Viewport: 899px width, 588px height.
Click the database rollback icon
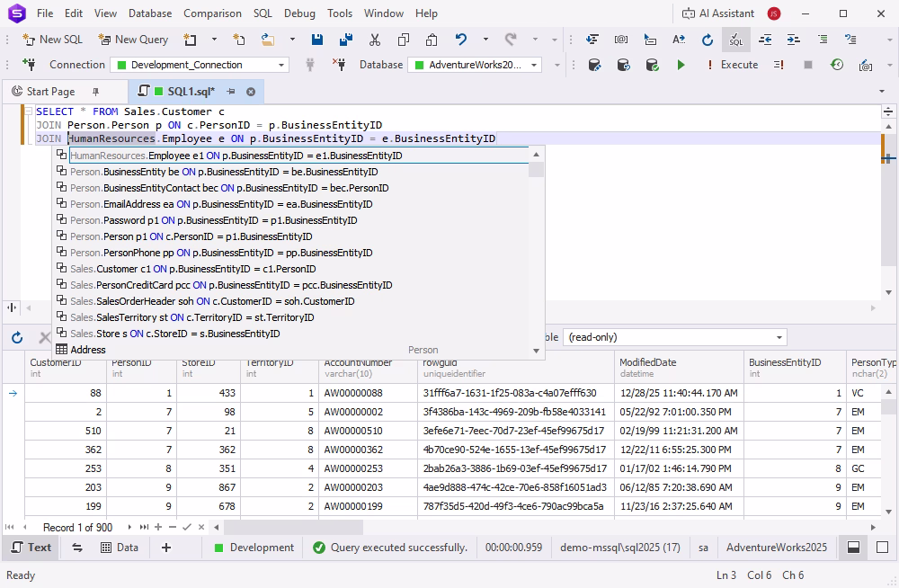coord(623,65)
